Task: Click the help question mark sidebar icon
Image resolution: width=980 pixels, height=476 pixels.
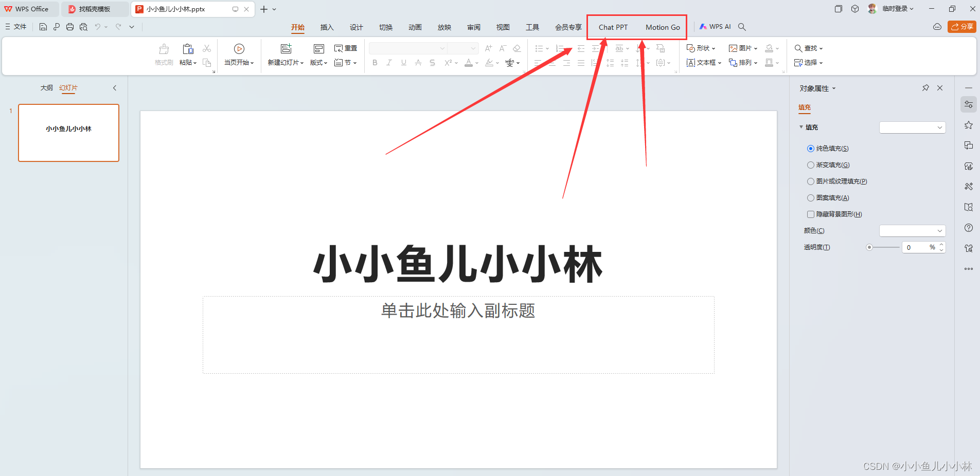Action: click(x=969, y=228)
